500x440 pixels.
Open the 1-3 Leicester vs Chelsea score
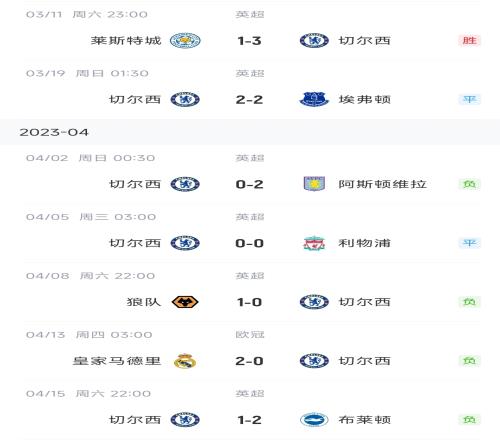(x=249, y=41)
